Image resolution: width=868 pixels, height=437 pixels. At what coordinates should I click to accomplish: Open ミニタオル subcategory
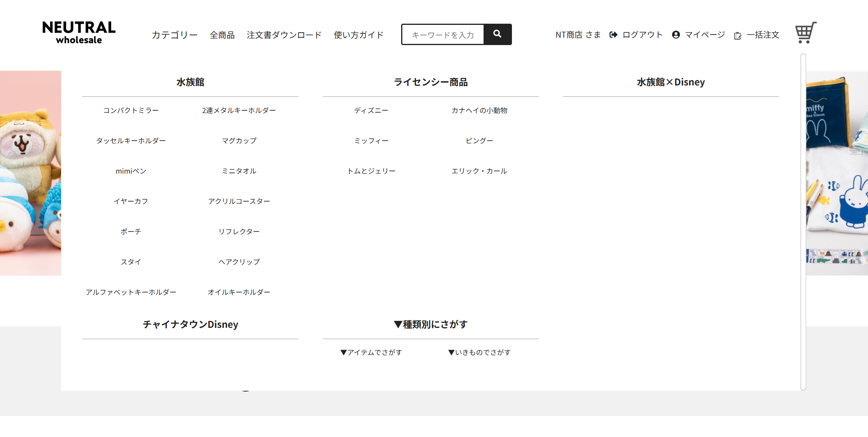[239, 171]
